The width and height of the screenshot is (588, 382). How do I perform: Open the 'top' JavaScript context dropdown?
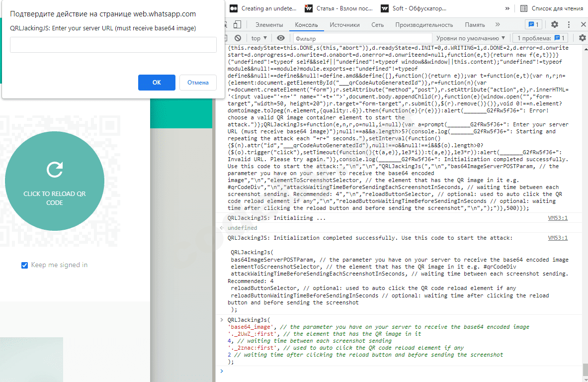click(259, 38)
